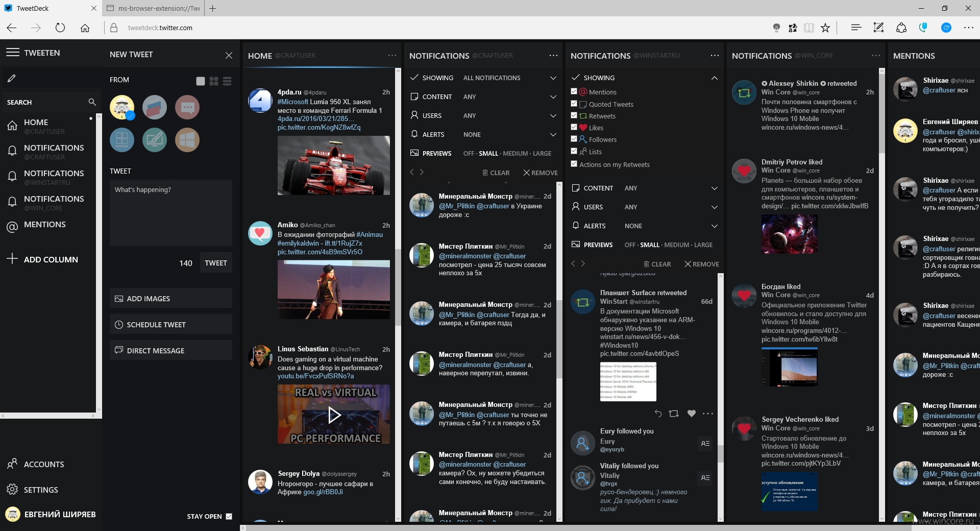Open Settings in the sidebar
The width and height of the screenshot is (980, 531).
click(33, 490)
